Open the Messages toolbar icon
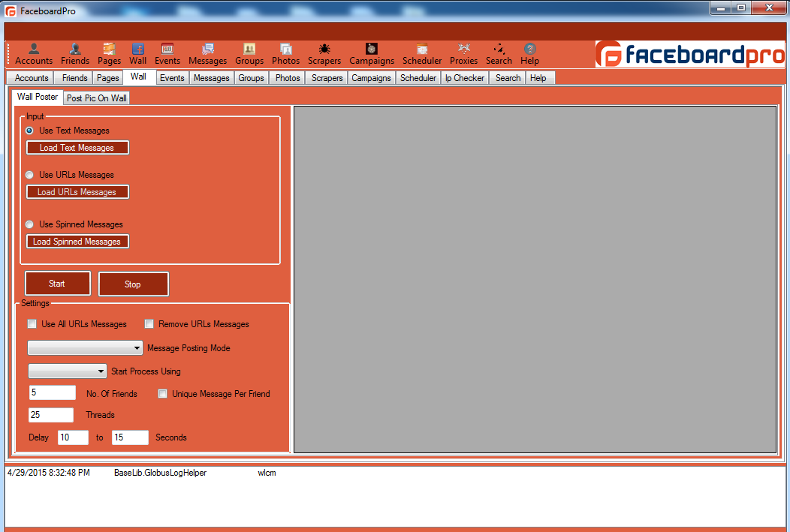Viewport: 790px width, 532px height. [x=207, y=54]
